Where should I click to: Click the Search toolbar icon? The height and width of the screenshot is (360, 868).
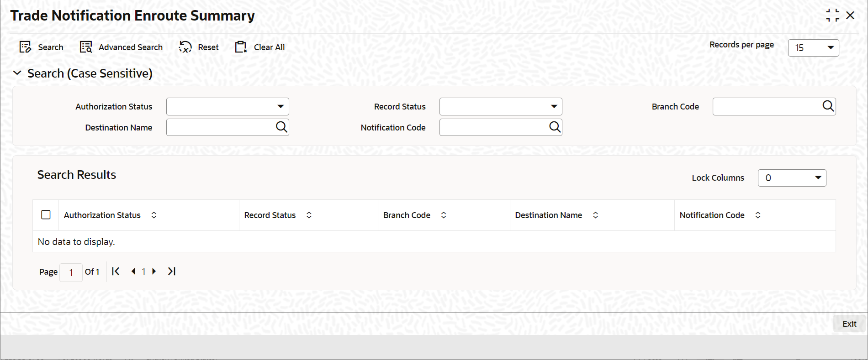tap(25, 47)
